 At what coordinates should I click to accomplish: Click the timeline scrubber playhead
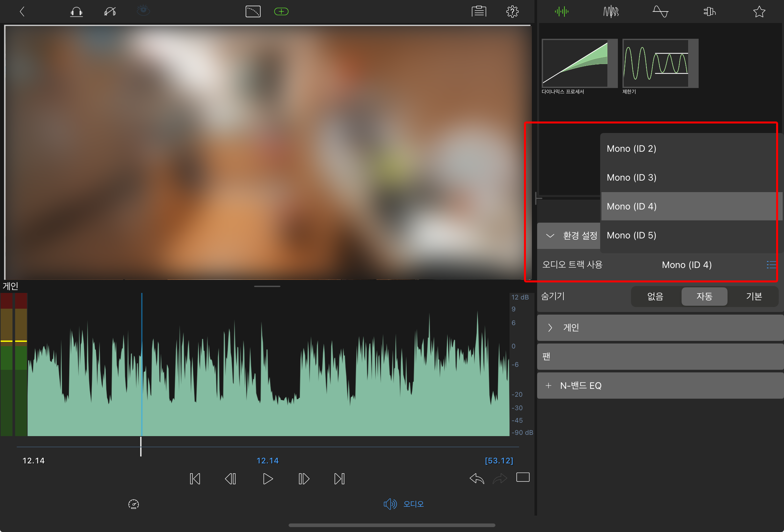pyautogui.click(x=141, y=447)
